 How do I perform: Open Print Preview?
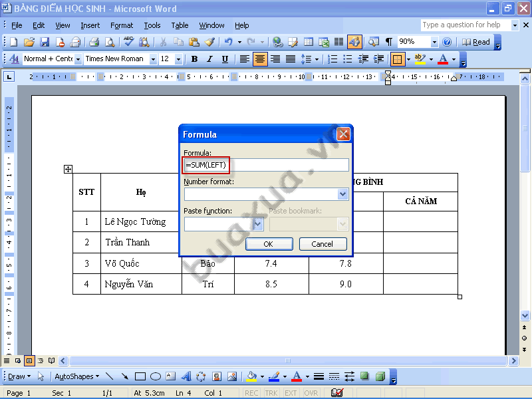pos(109,42)
